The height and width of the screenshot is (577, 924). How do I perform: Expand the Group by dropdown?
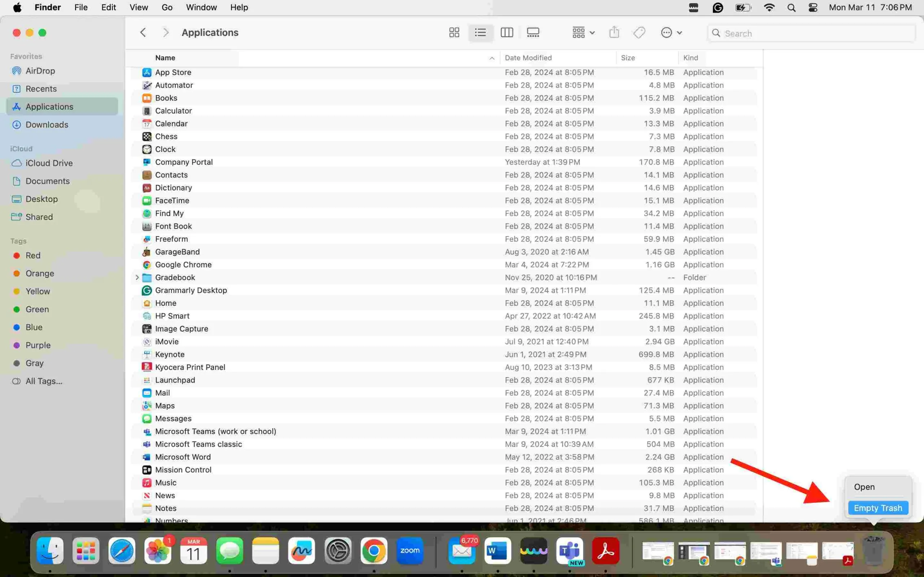click(x=582, y=32)
